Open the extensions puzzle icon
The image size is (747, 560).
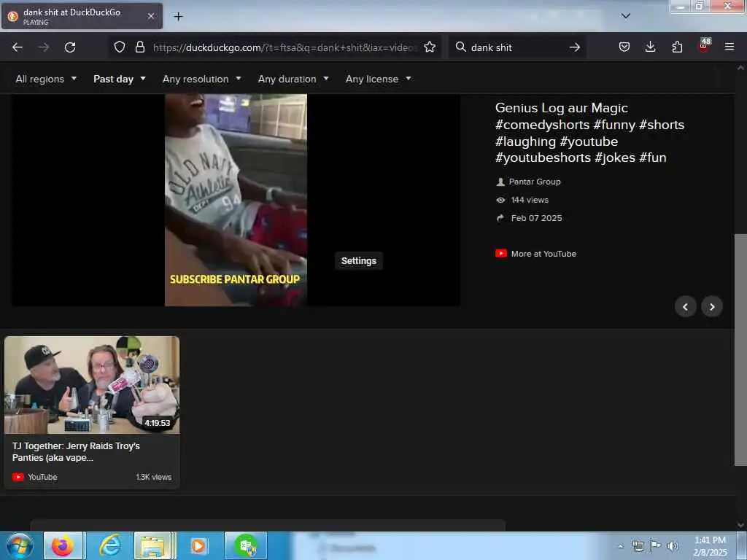677,47
